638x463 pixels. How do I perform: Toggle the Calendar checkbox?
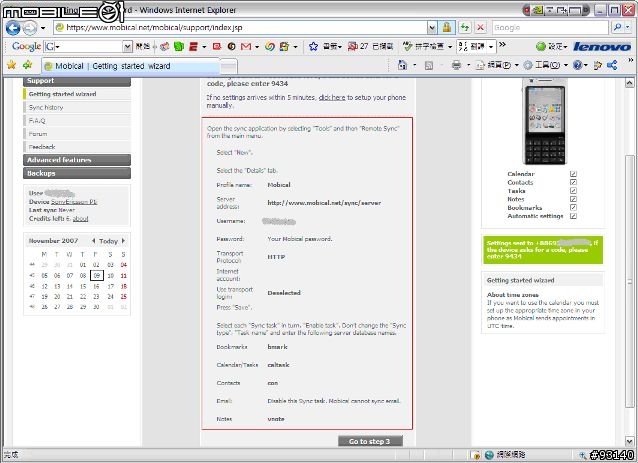click(573, 174)
